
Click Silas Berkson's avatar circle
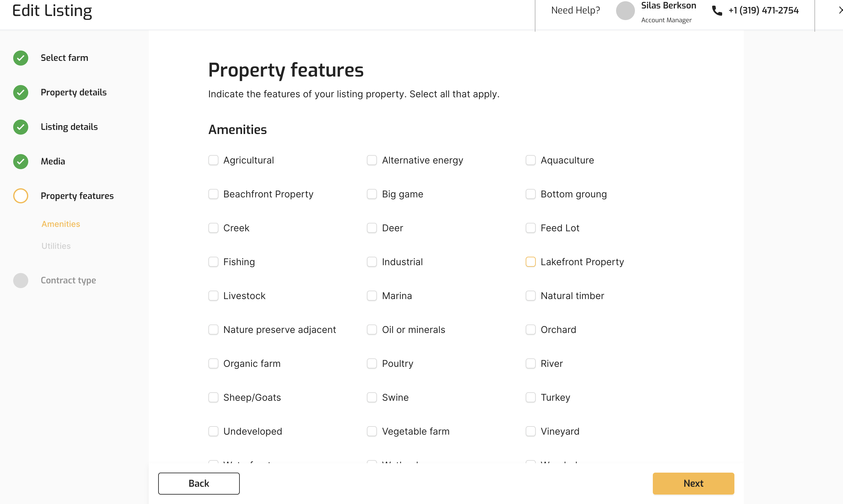[x=625, y=11]
